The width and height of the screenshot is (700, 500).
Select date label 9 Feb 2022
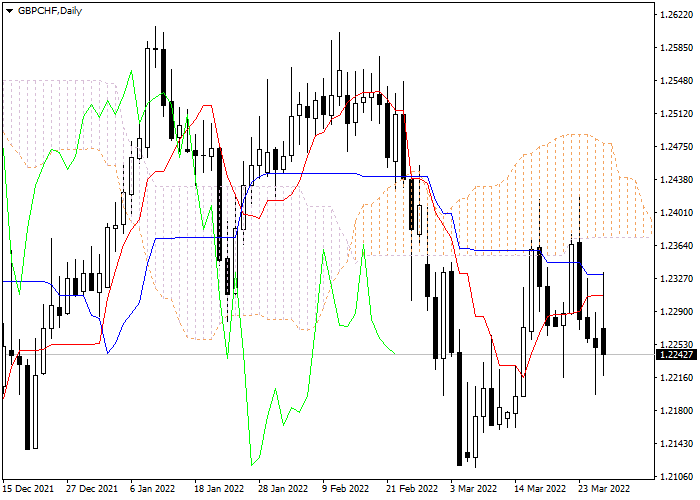click(x=346, y=489)
